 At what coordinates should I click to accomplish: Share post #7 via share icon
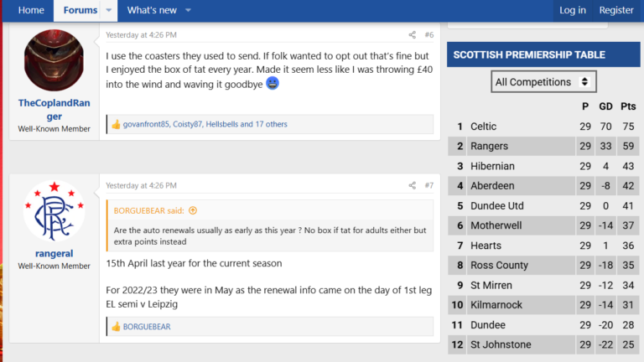coord(412,185)
